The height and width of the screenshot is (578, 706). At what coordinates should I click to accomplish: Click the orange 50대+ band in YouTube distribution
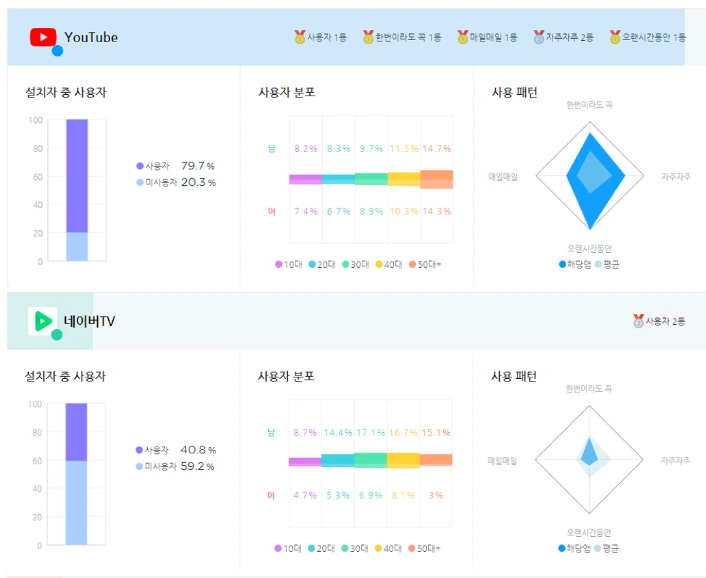coord(437,179)
